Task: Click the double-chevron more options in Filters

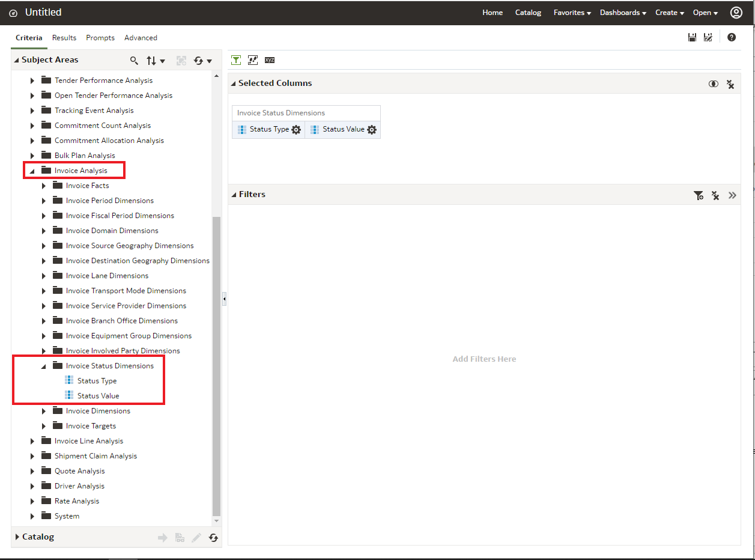Action: (732, 195)
